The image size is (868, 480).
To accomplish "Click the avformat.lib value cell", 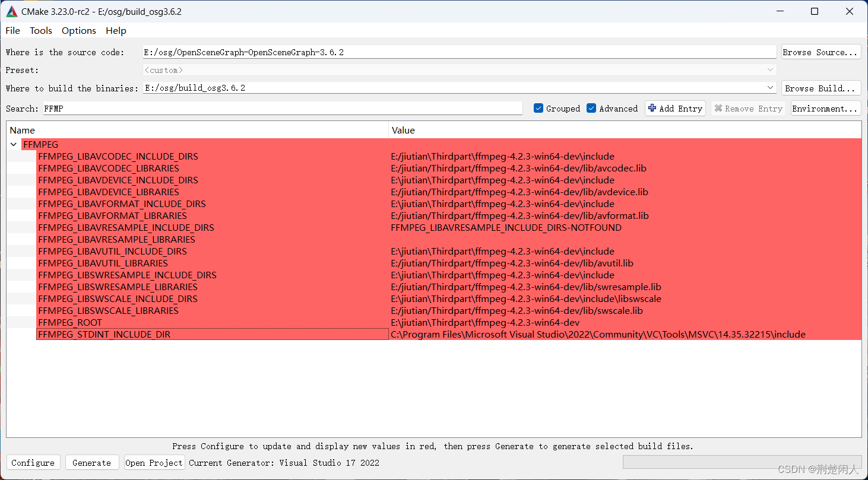I will tap(519, 216).
